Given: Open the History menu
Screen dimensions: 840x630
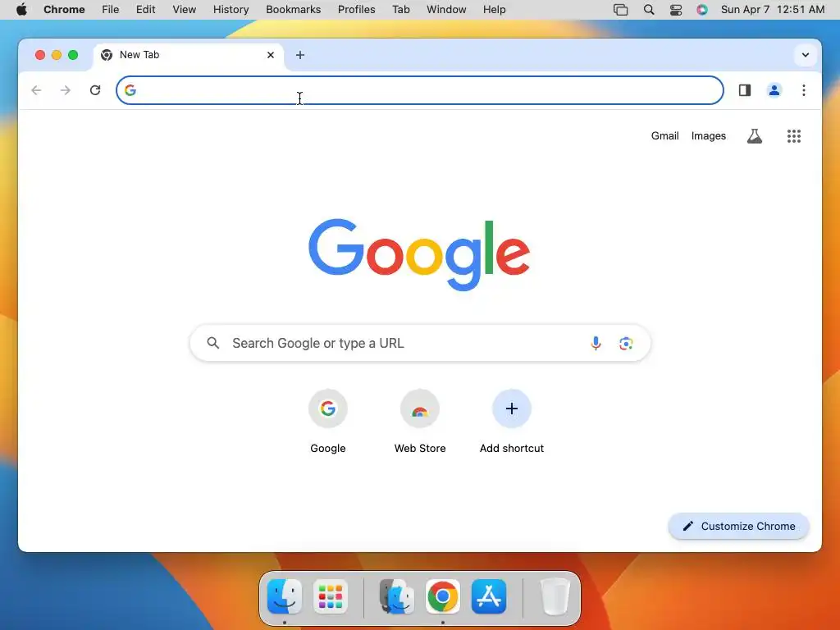Looking at the screenshot, I should pyautogui.click(x=231, y=10).
